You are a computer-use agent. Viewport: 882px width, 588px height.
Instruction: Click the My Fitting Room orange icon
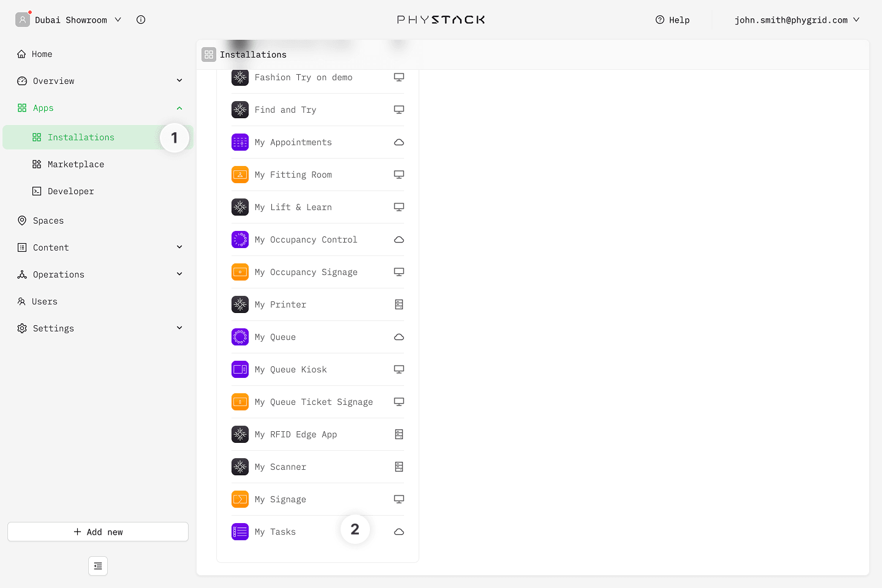point(240,175)
